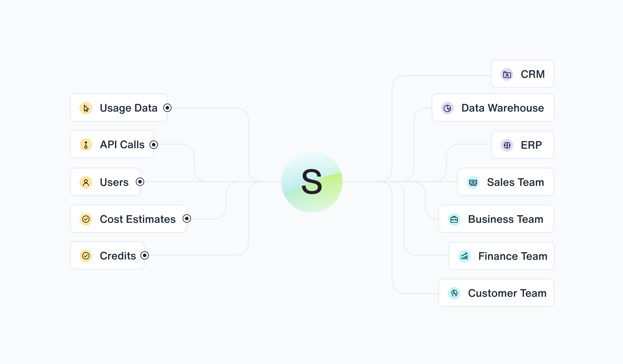Select the radio dot next to API Calls
The width and height of the screenshot is (623, 364).
click(154, 145)
